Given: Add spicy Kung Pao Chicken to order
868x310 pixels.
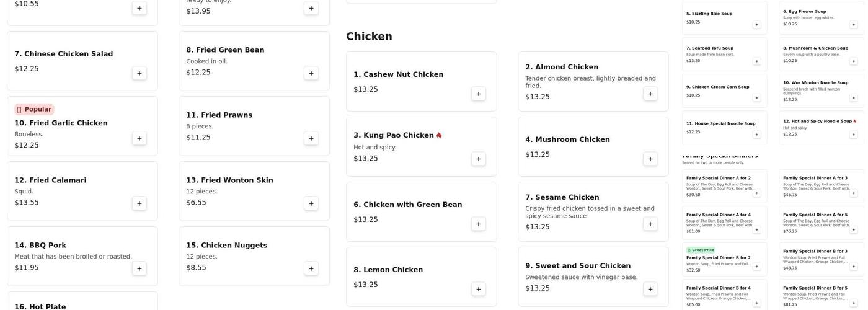Looking at the screenshot, I should [479, 159].
